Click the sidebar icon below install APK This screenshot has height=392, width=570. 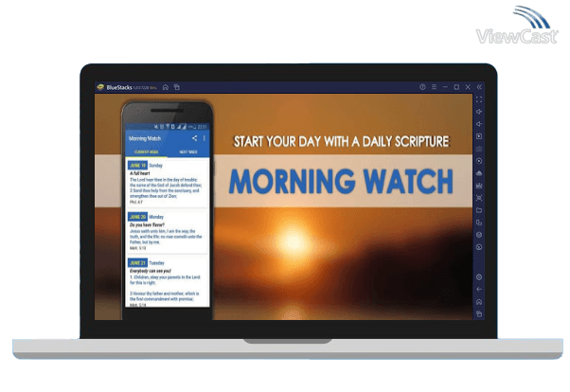[479, 186]
